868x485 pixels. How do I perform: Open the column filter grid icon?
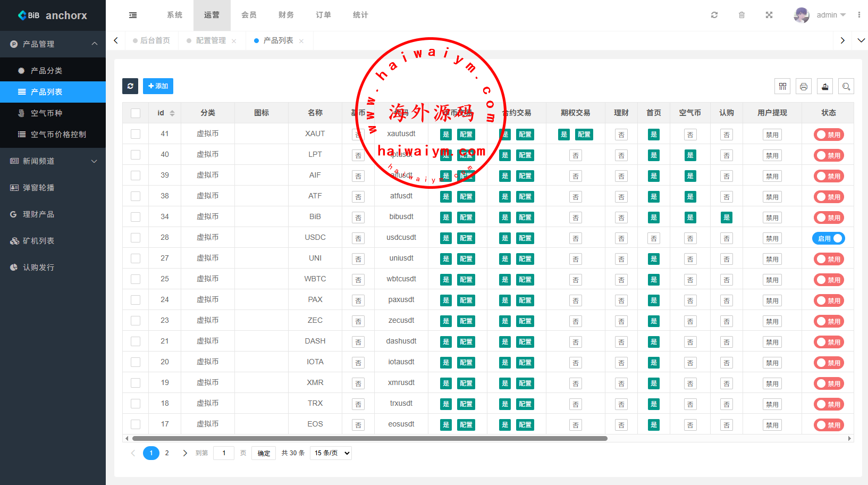click(782, 86)
